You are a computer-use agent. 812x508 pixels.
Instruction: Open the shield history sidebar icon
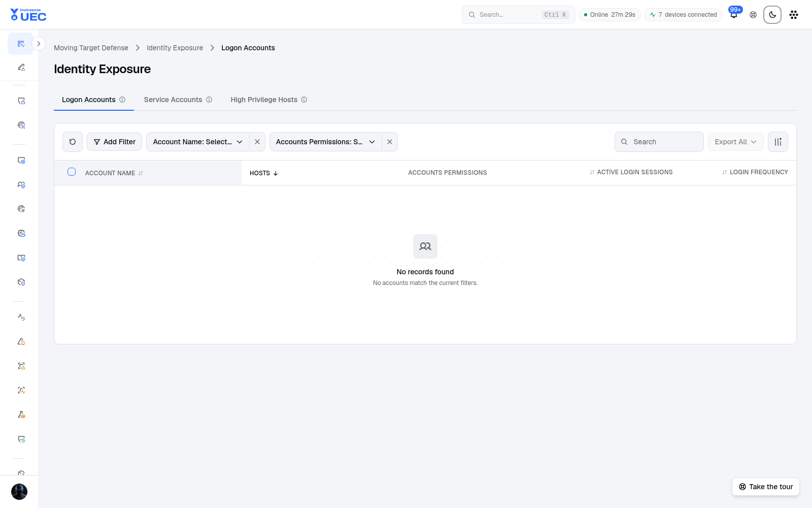click(x=21, y=439)
